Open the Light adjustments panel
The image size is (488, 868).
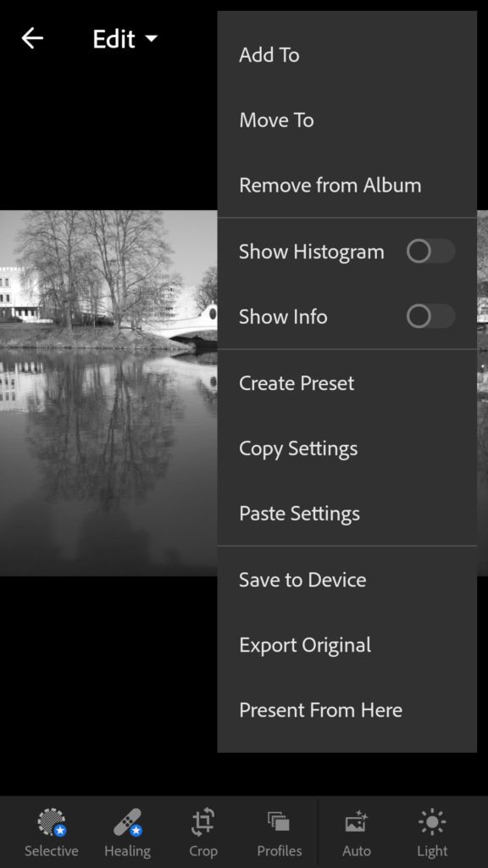pos(432,832)
